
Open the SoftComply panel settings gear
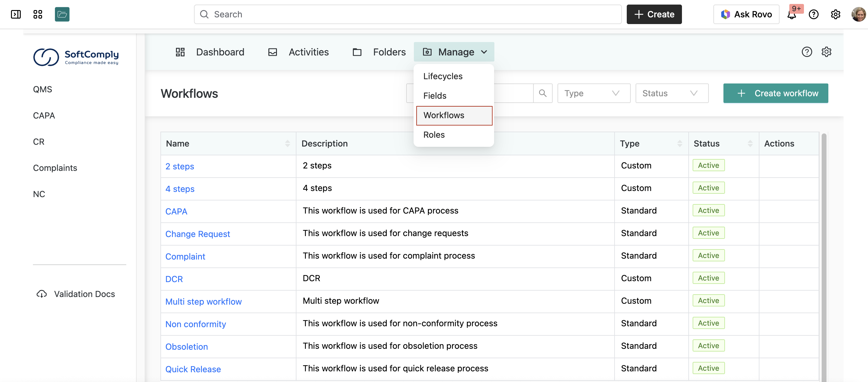tap(826, 52)
